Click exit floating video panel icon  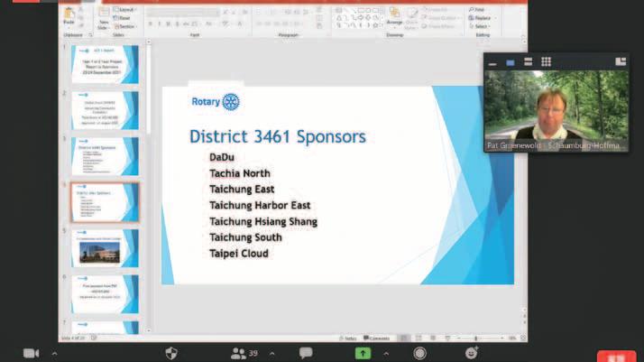(621, 61)
